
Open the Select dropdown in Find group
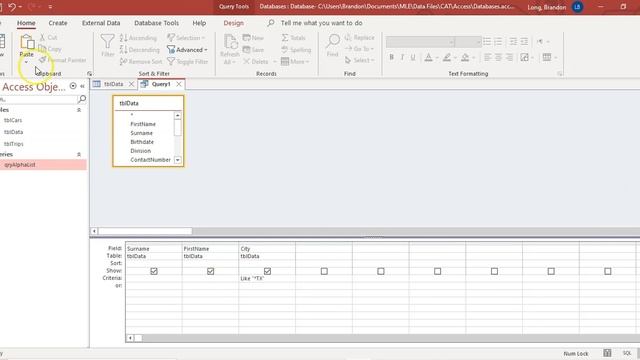tap(360, 60)
